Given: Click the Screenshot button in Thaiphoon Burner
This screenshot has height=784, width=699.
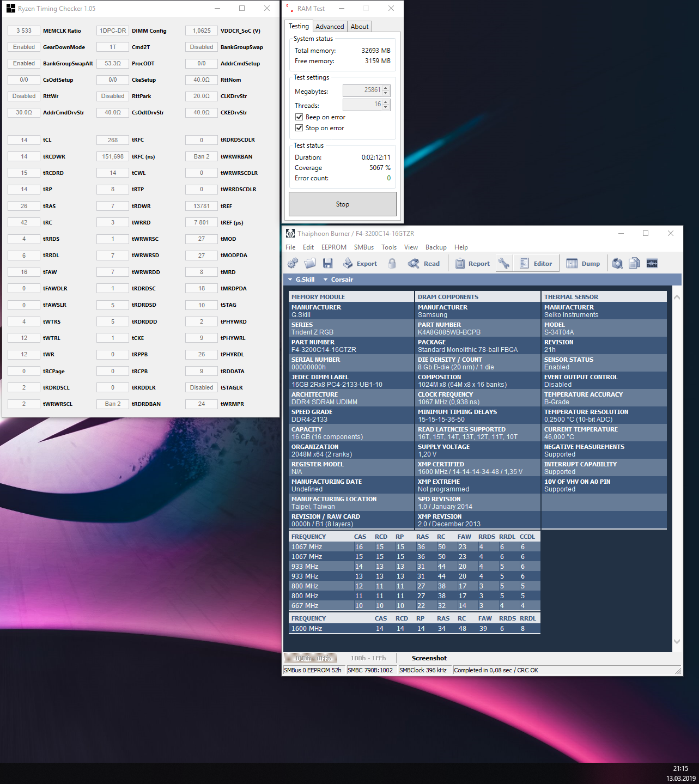Looking at the screenshot, I should (x=429, y=658).
